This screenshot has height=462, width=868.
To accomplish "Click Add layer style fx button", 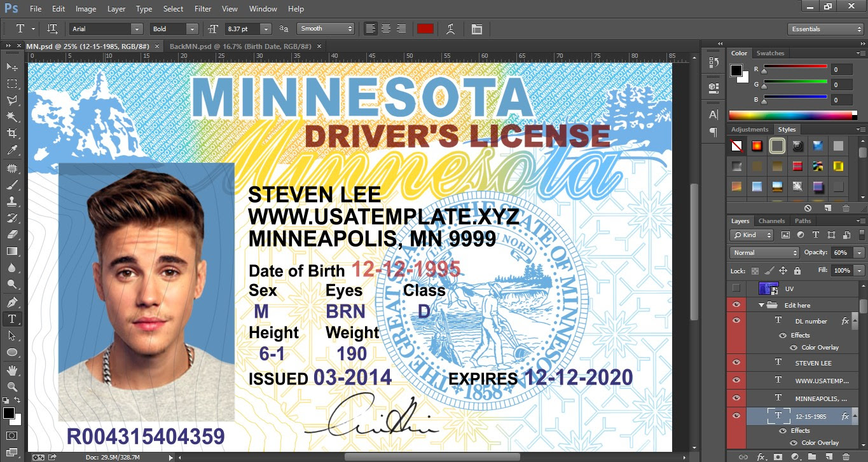I will click(761, 456).
